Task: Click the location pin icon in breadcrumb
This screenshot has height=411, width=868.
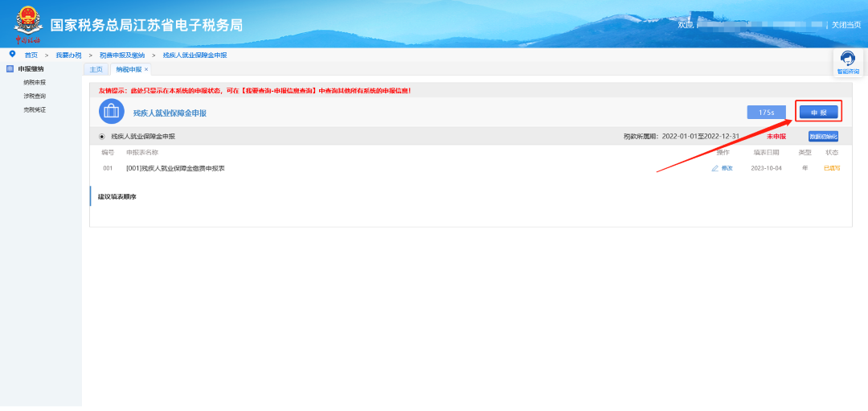Action: click(x=12, y=54)
